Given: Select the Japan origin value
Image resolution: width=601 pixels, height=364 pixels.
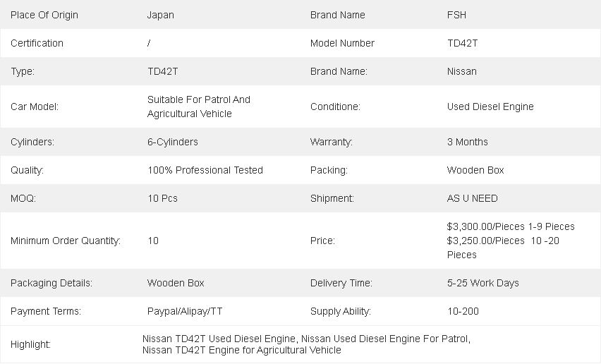Looking at the screenshot, I should [x=161, y=15].
